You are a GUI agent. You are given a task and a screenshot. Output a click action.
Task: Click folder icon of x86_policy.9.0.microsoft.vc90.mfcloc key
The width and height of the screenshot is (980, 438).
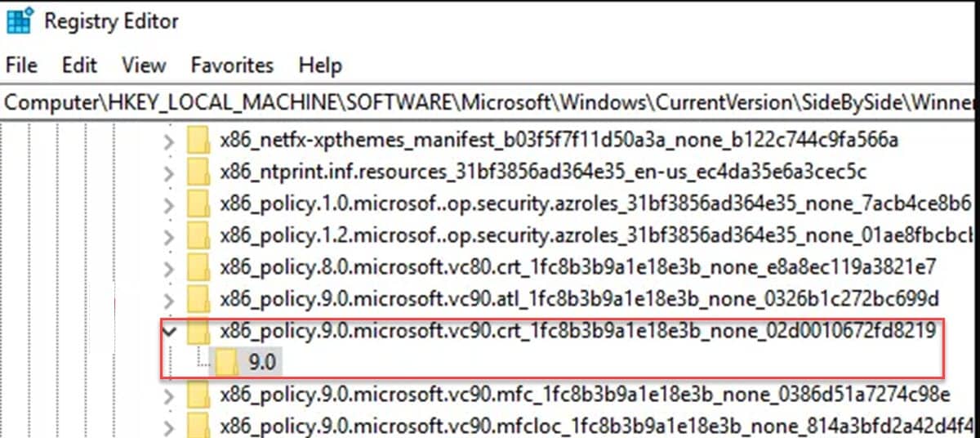[x=198, y=425]
